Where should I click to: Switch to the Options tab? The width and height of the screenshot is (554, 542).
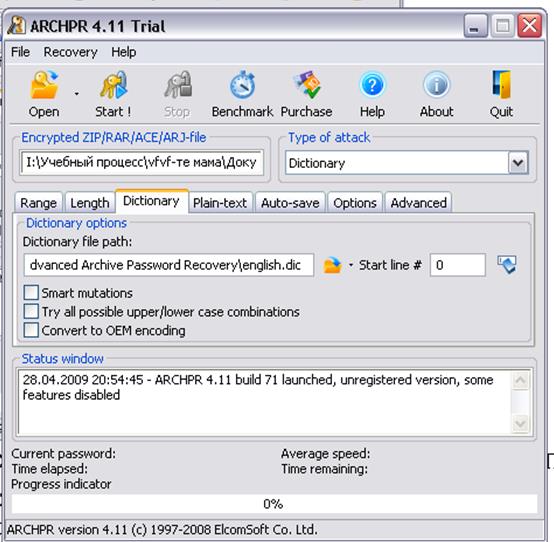pyautogui.click(x=355, y=203)
